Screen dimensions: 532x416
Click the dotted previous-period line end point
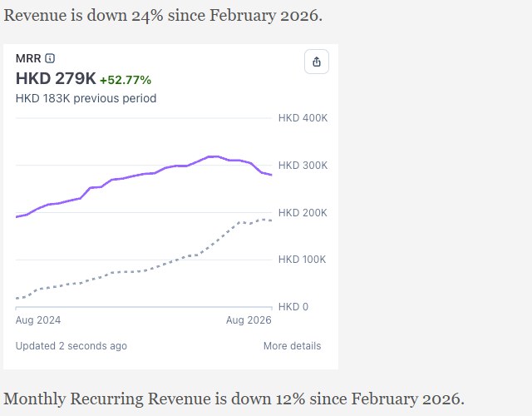click(x=271, y=220)
